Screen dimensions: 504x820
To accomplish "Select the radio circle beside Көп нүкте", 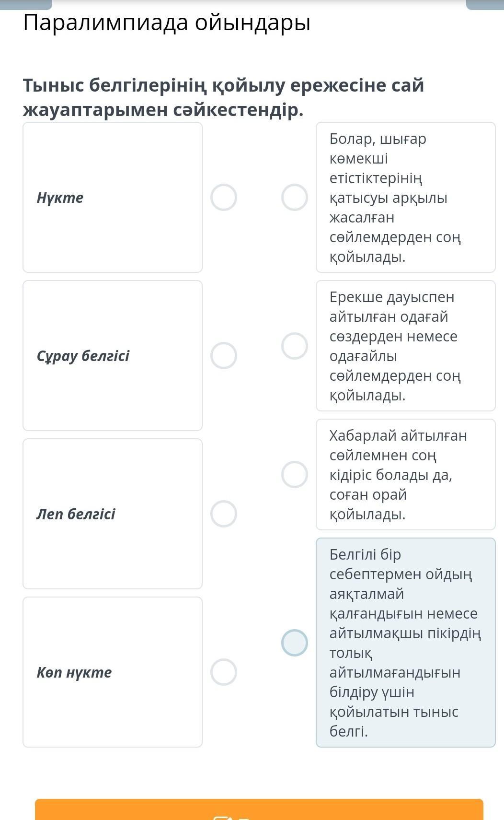I will coord(224,672).
